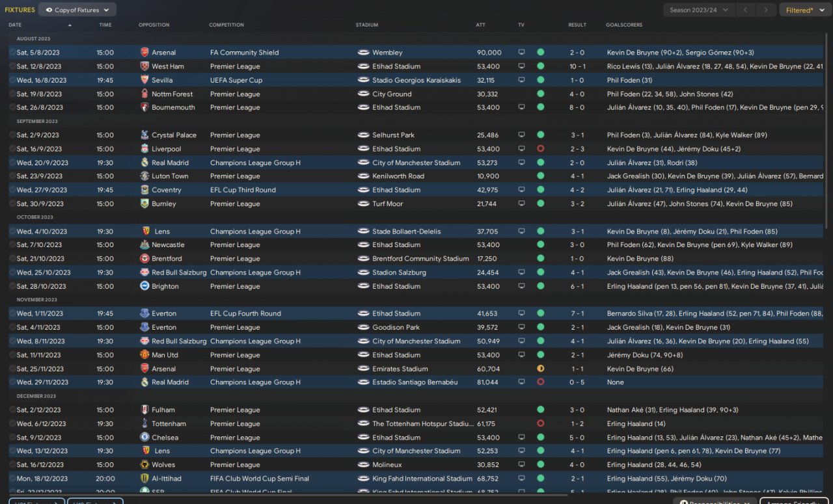Click the Al-Ittihad club crest

144,479
